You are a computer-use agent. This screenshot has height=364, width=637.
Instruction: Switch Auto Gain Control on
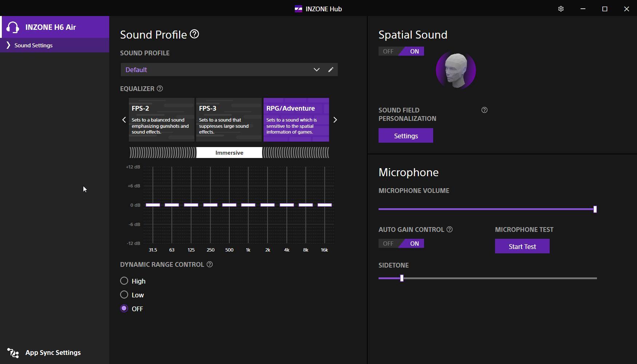coord(414,244)
